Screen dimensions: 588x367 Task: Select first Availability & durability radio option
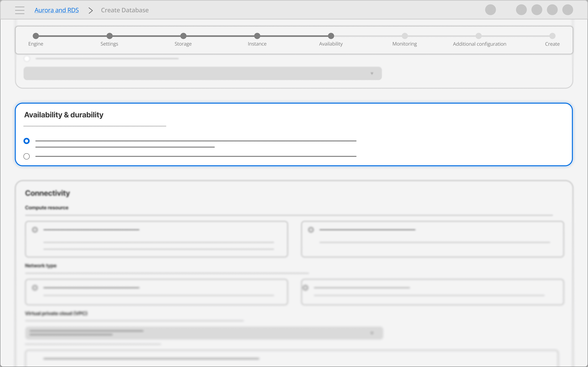[27, 141]
